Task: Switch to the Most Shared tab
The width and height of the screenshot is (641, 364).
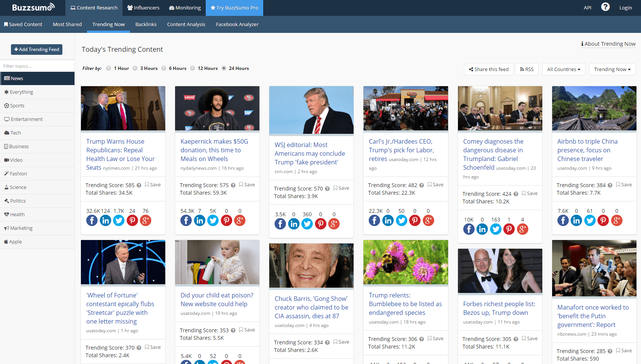Action: [x=67, y=24]
